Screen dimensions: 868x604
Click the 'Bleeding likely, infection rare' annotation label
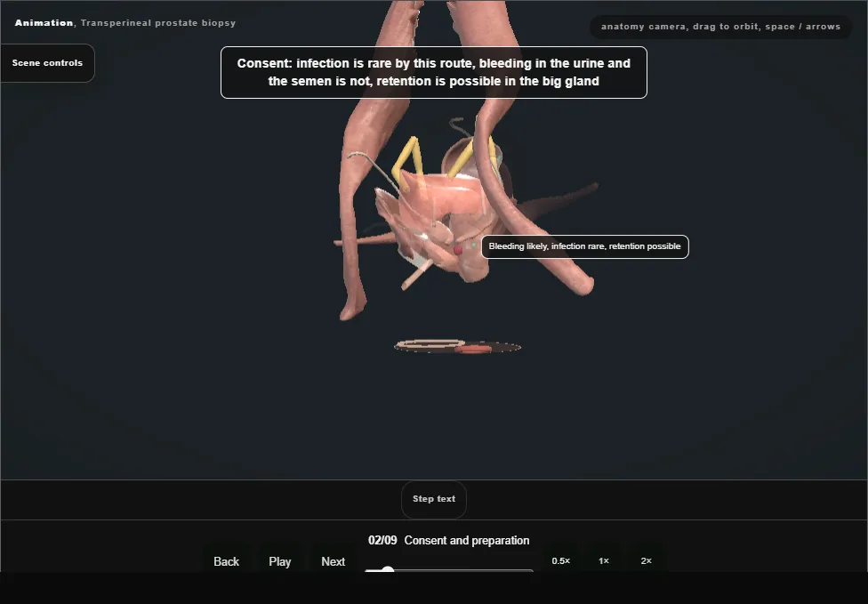tap(584, 246)
